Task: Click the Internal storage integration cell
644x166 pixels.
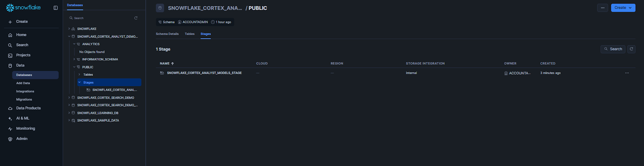Action: coord(411,73)
